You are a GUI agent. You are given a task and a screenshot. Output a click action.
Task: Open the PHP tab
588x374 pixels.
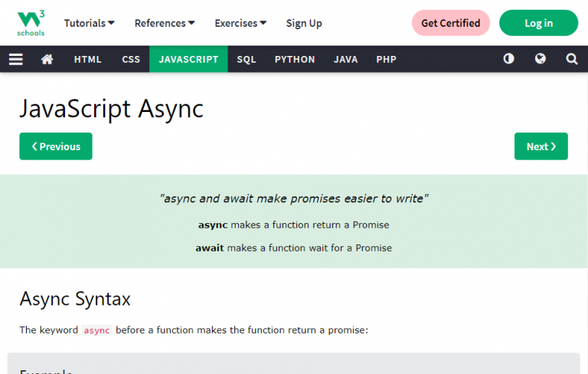386,59
